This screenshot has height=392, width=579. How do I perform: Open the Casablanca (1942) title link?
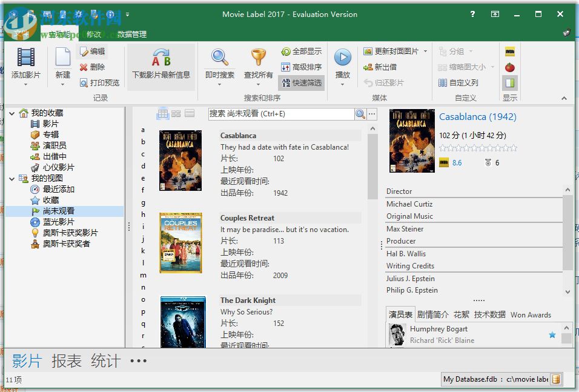[x=478, y=116]
